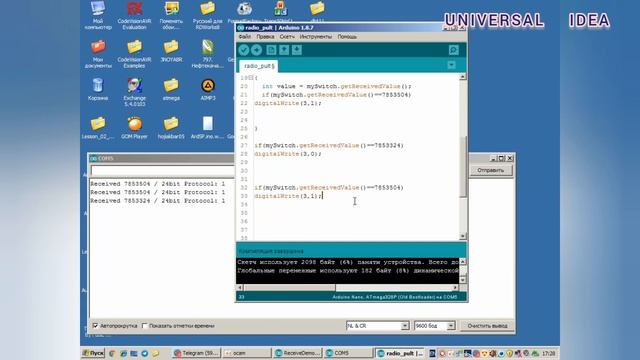Click the Verify checkmark button in Arduino toolbar
Image resolution: width=640 pixels, height=360 pixels.
(244, 50)
